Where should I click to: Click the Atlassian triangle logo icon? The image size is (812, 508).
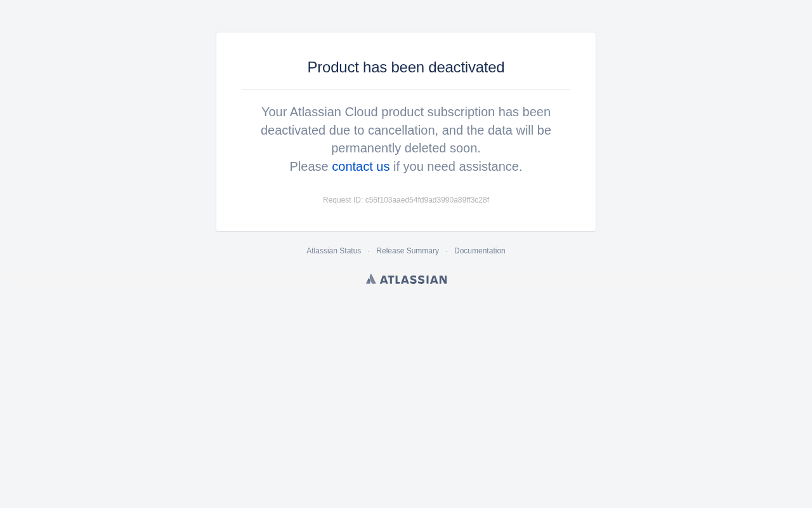tap(370, 279)
